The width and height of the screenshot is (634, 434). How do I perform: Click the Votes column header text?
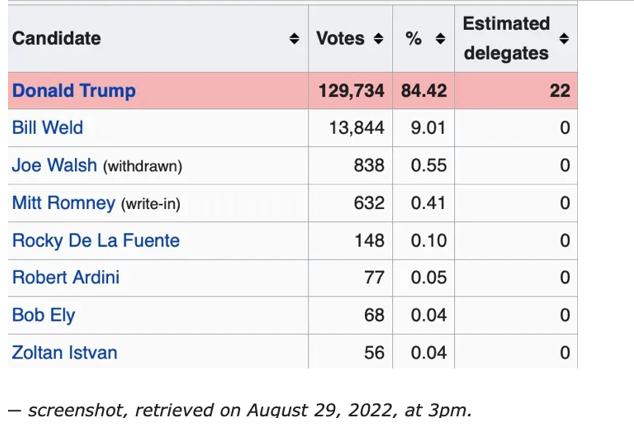[340, 39]
